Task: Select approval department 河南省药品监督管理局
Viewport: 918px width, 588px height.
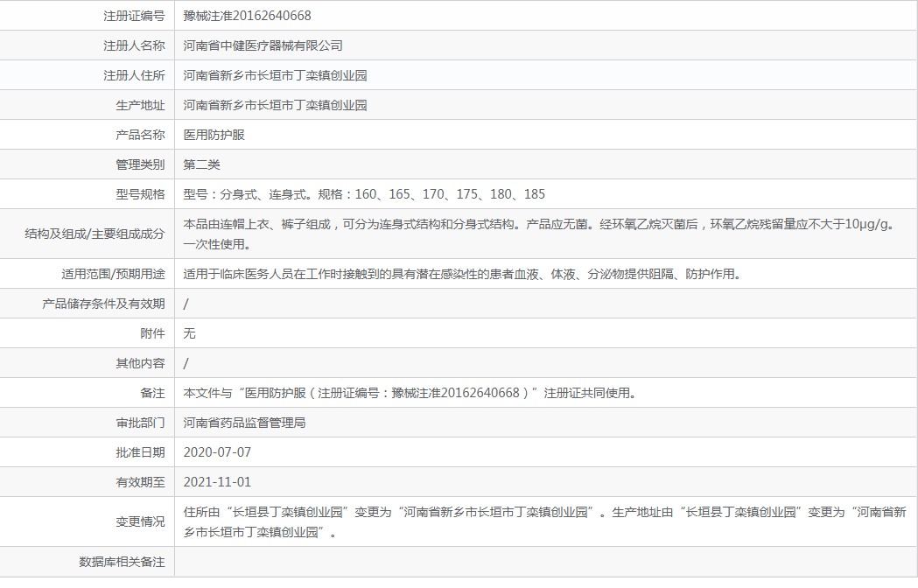Action: click(x=244, y=423)
